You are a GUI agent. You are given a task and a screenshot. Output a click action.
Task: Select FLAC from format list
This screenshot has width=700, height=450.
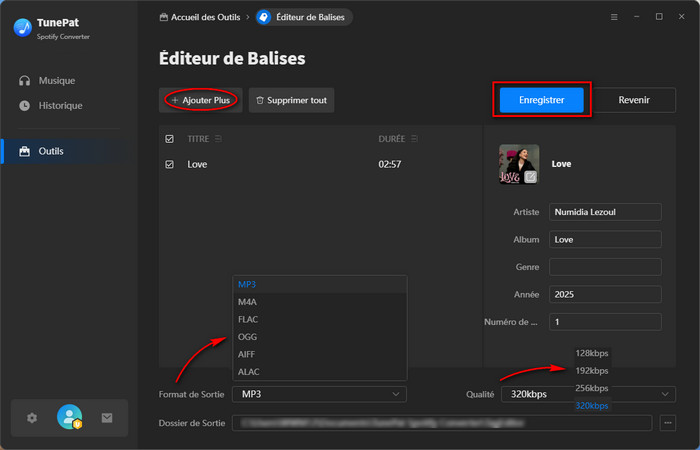tap(248, 319)
